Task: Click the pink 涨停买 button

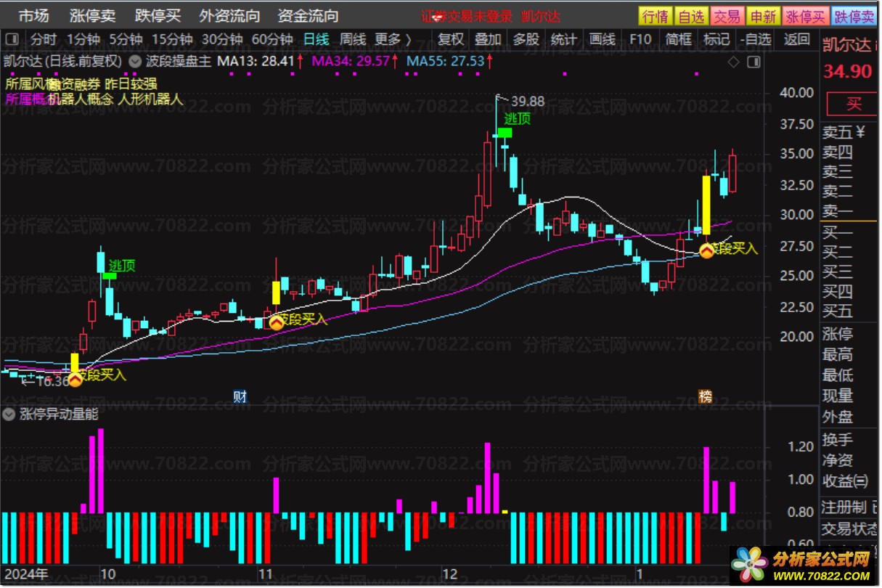Action: (x=805, y=17)
